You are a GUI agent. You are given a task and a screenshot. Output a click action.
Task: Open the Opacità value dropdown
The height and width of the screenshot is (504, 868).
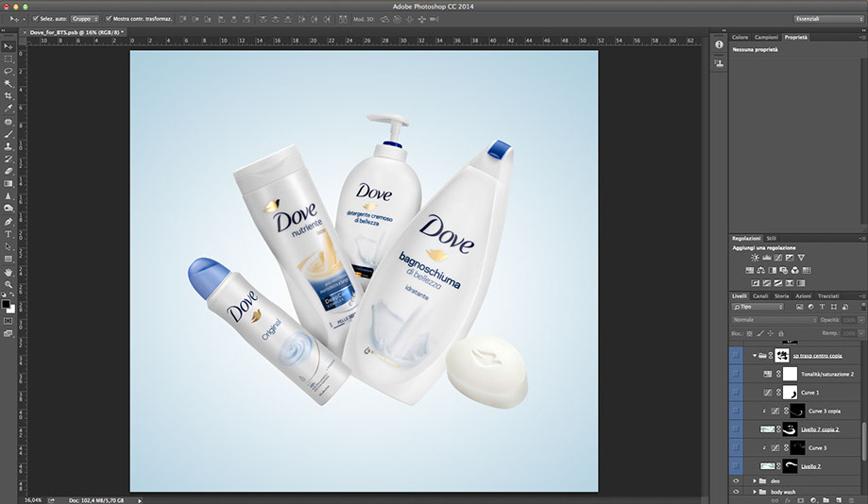(x=860, y=320)
